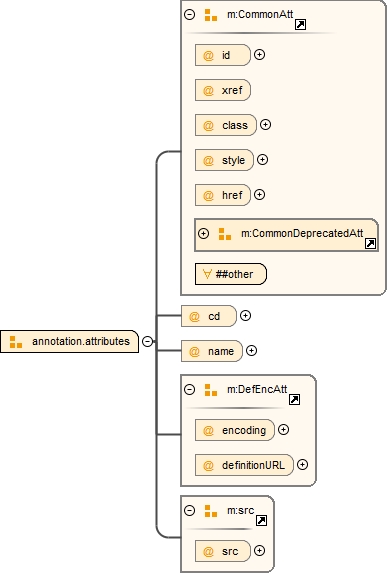Click the m:CommonAtt reference arrow icon
Viewport: 388px width, 574px height.
(301, 25)
